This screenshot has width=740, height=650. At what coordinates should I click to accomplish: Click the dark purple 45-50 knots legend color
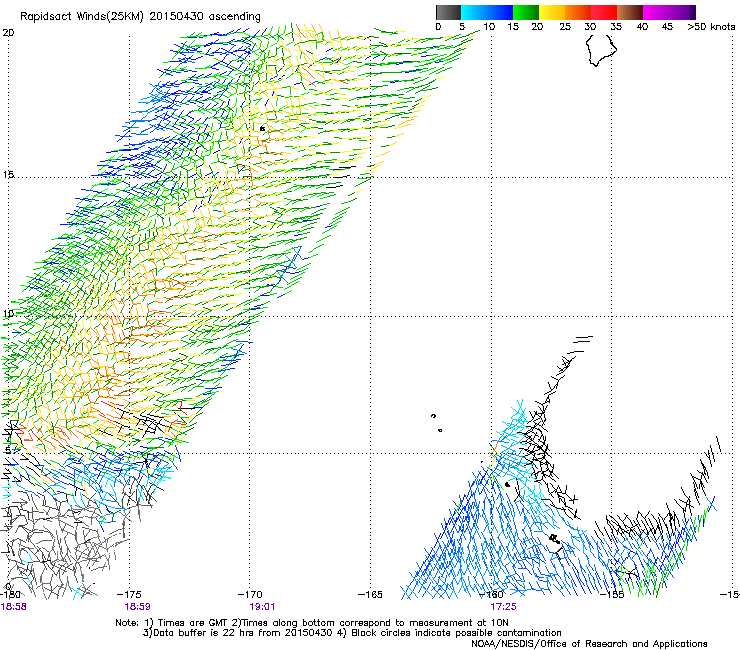coord(682,12)
